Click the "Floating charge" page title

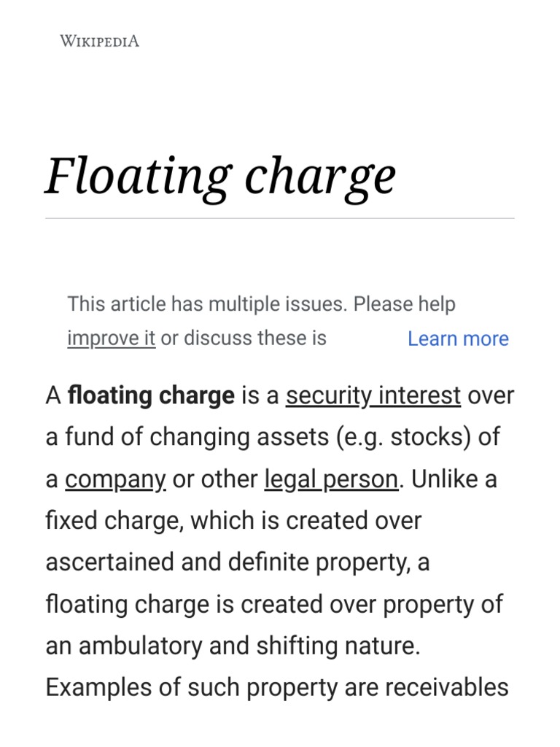click(220, 177)
